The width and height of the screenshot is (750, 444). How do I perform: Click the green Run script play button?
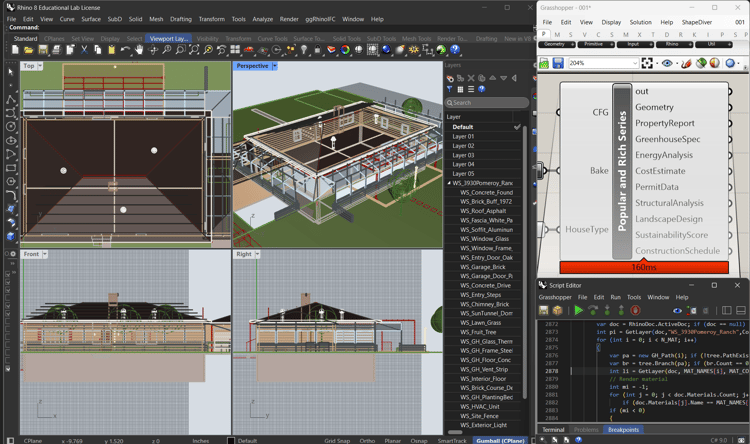pos(578,311)
